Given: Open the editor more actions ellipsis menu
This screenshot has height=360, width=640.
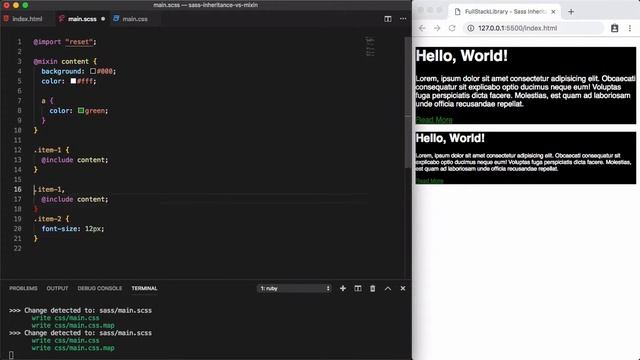Looking at the screenshot, I should (x=403, y=19).
